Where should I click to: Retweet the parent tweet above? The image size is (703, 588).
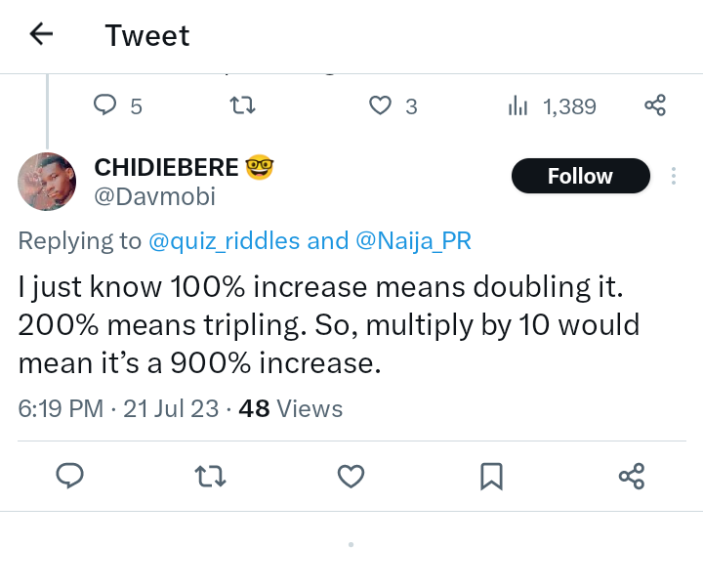[241, 105]
